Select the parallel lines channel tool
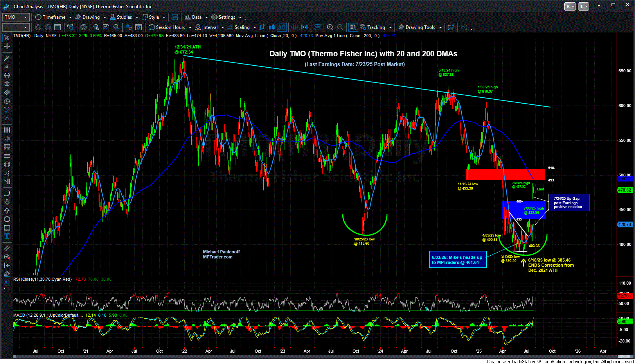 (7, 92)
